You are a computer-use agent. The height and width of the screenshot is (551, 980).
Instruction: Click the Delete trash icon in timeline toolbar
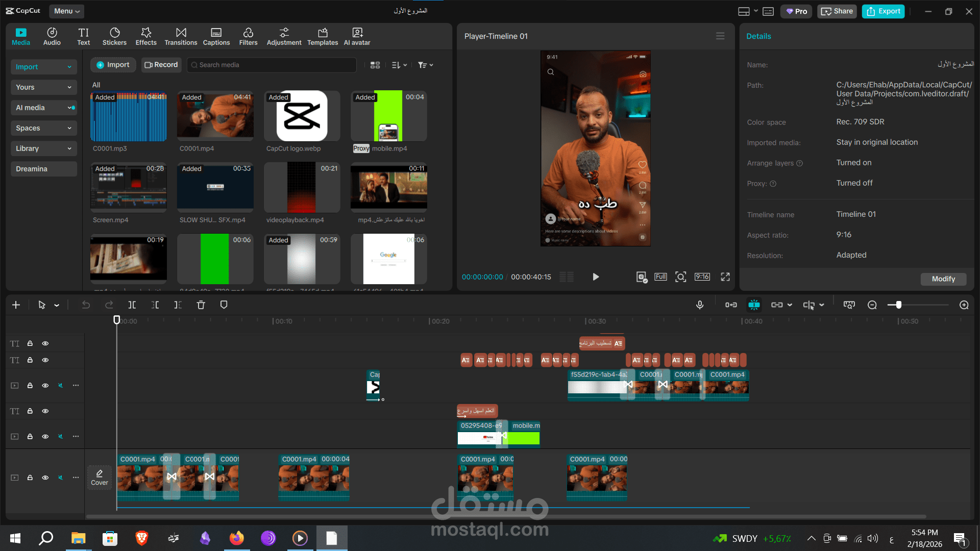click(x=201, y=305)
